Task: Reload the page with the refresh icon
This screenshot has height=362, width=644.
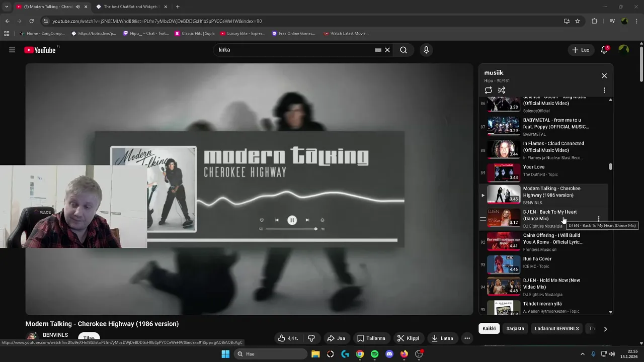Action: click(x=31, y=21)
